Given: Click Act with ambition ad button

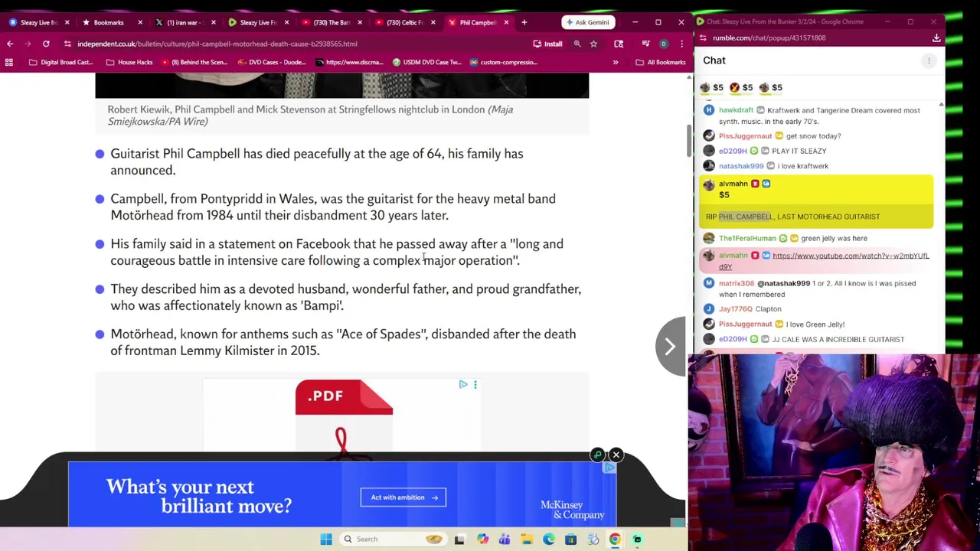Looking at the screenshot, I should point(403,497).
